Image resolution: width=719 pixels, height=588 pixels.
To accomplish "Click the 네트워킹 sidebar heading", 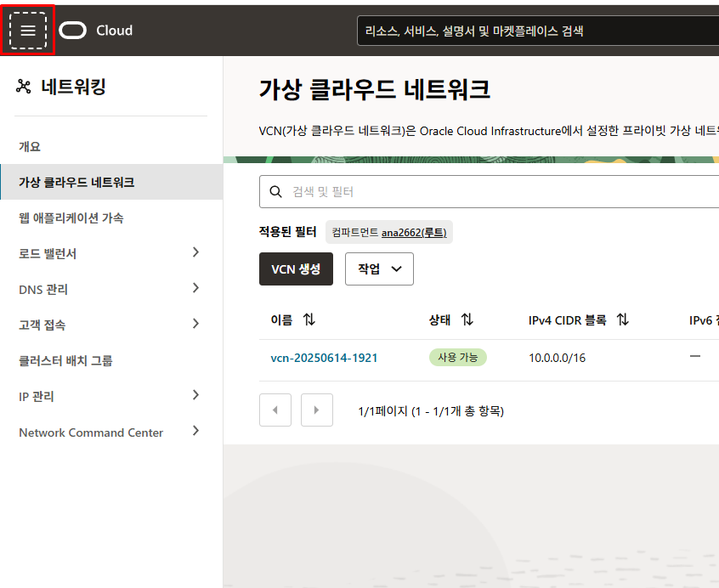I will tap(73, 86).
